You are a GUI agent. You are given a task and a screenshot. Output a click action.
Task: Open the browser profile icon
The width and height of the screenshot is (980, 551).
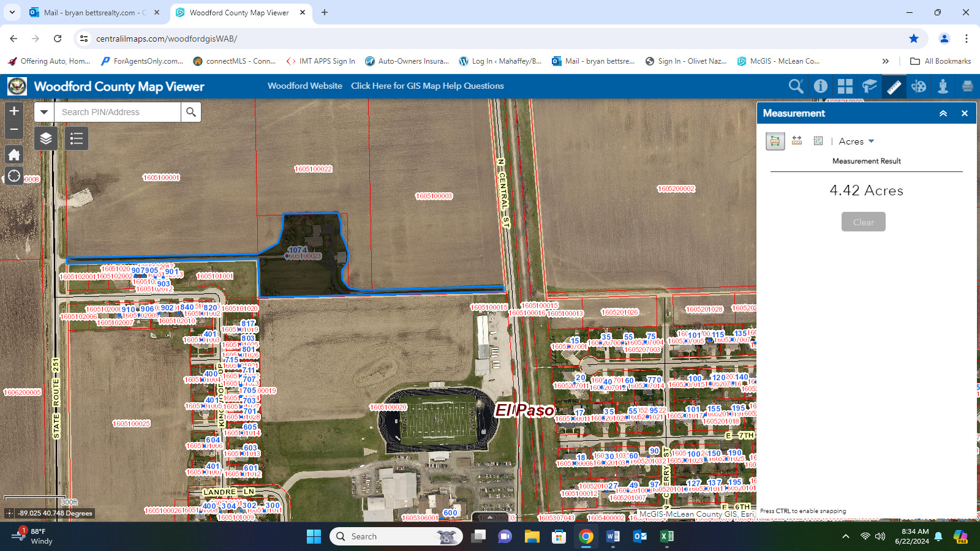click(944, 39)
